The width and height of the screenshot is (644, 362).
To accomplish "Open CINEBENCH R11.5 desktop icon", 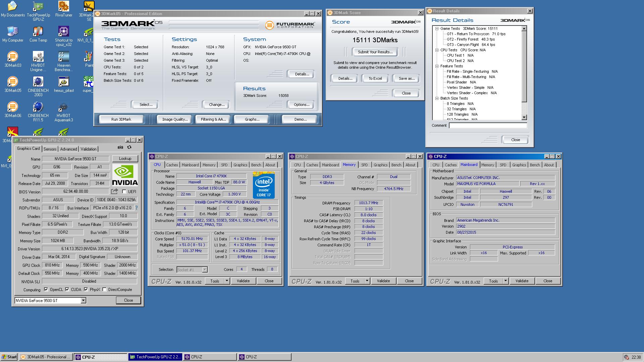I will pos(38,112).
